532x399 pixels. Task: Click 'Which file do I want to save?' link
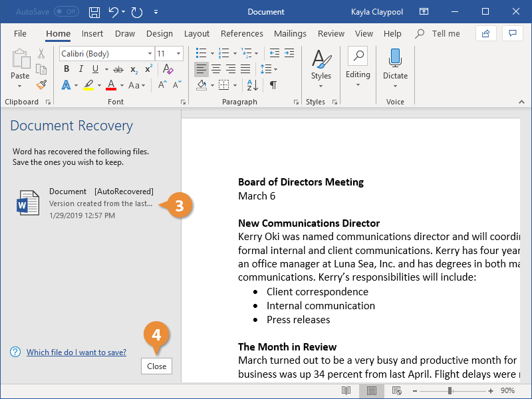[x=76, y=352]
